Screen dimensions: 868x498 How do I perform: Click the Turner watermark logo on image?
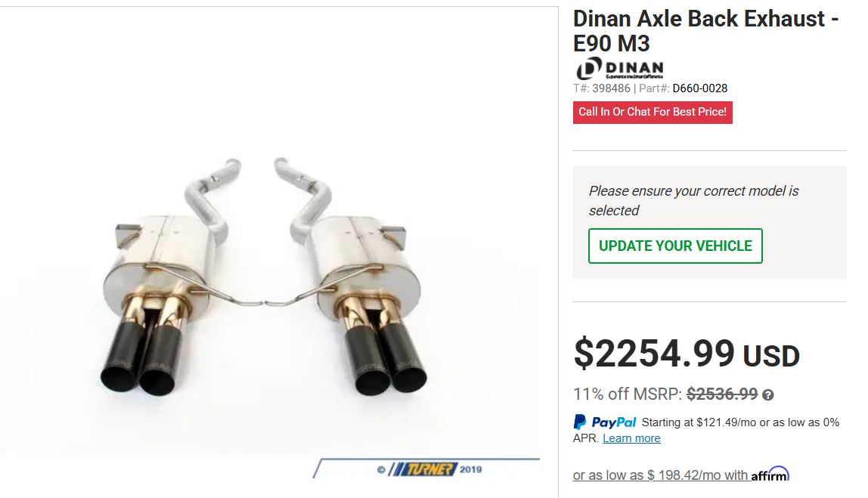(x=423, y=469)
